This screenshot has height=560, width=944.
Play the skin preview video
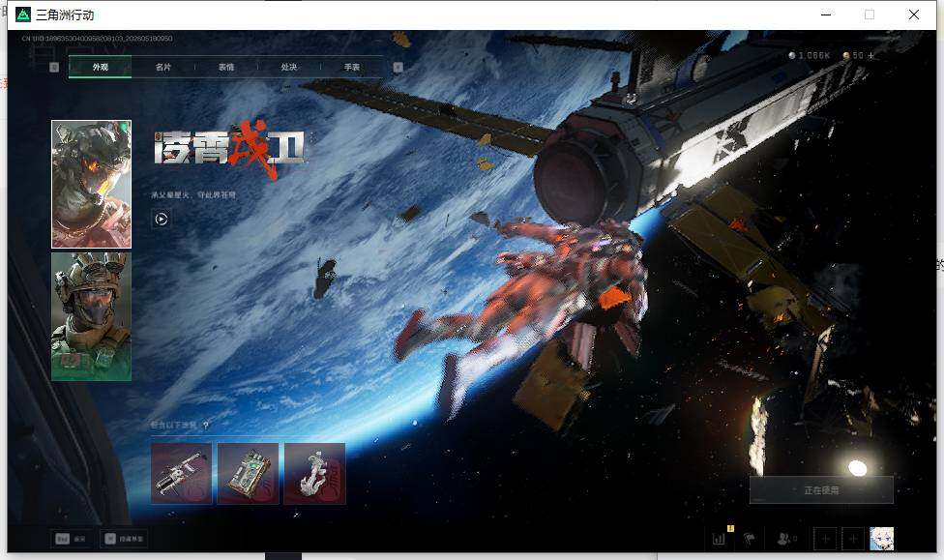click(161, 220)
